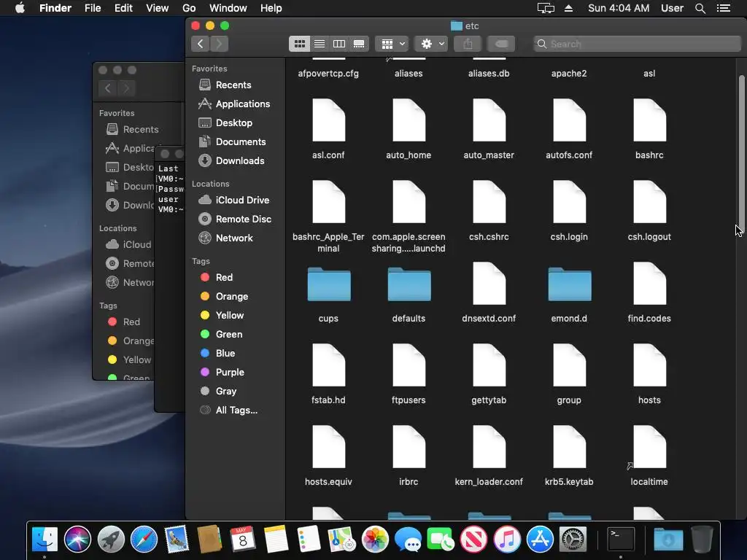Open Terminal from the Dock
This screenshot has height=560, width=747.
pyautogui.click(x=621, y=540)
